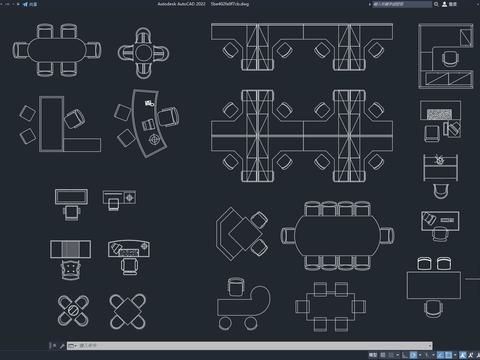
Task: Click the model space button in status bar
Action: coord(373,355)
